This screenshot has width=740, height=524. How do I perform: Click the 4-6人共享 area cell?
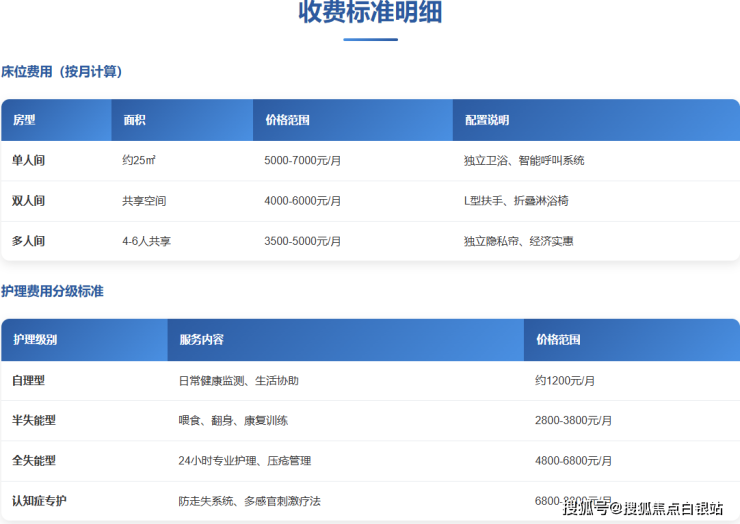(146, 241)
